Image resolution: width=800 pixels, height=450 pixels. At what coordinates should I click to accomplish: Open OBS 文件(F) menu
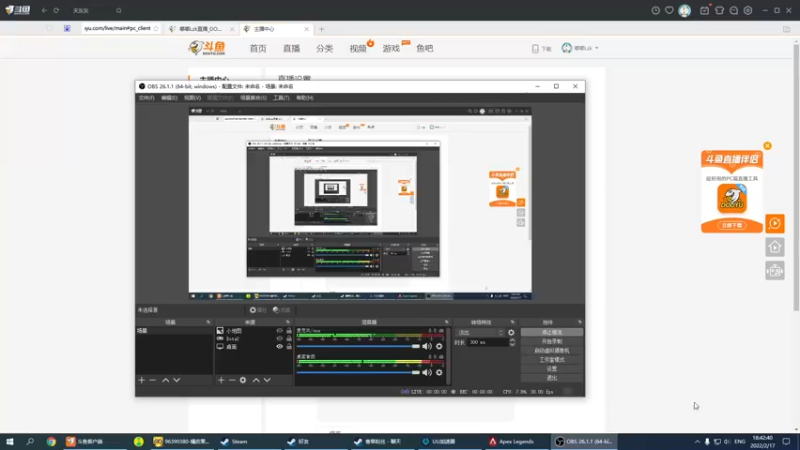[146, 98]
